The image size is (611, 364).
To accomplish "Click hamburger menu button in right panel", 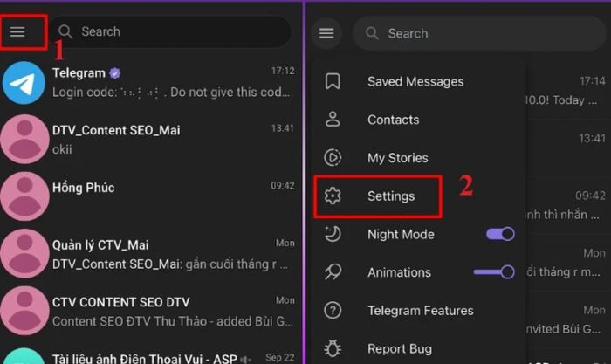I will (326, 33).
